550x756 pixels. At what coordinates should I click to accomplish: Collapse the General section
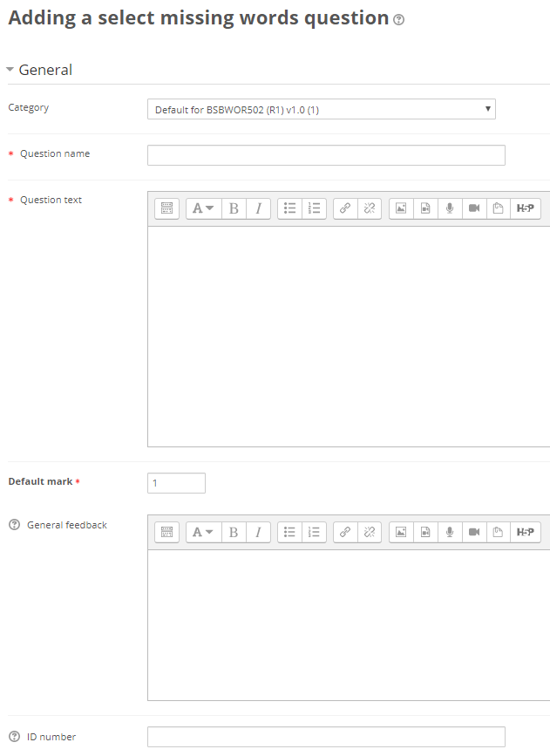coord(10,70)
